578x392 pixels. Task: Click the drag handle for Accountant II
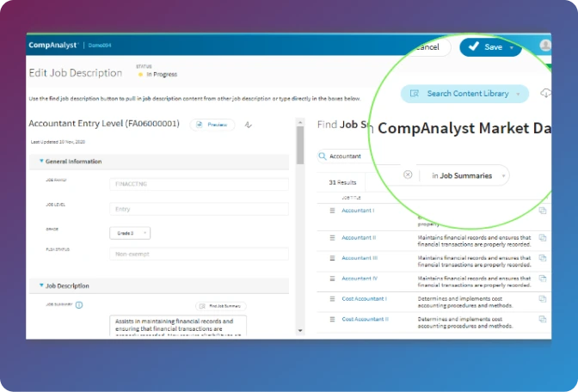(332, 237)
